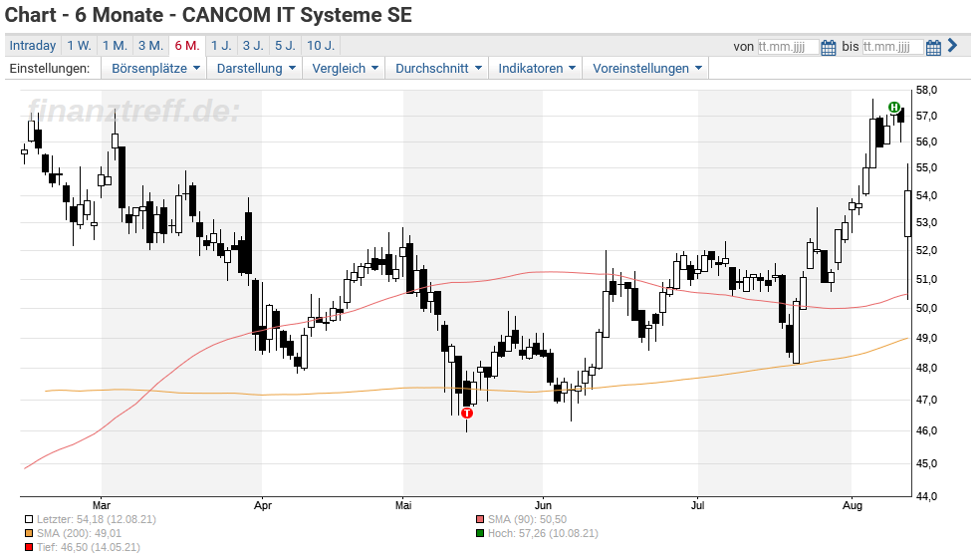Viewport: 980px width, 559px height.
Task: Click the 'Einstellungen:' label
Action: [50, 68]
